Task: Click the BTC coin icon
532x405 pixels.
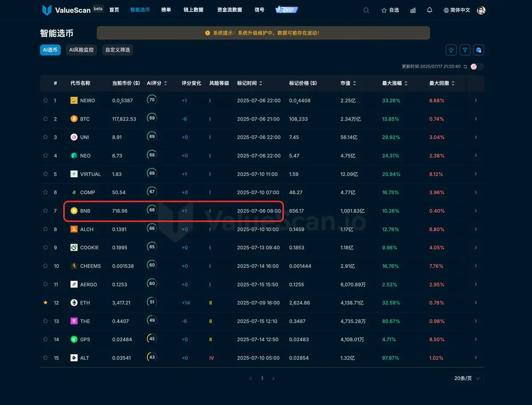Action: pyautogui.click(x=74, y=119)
